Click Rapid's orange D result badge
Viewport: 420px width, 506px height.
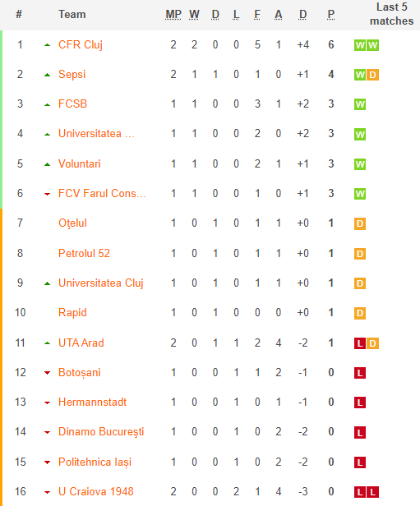360,313
